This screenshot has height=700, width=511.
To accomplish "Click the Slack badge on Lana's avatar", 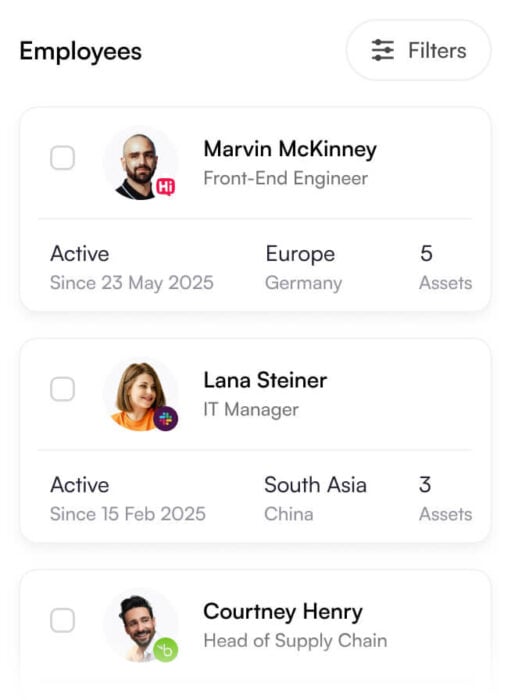I will point(166,419).
